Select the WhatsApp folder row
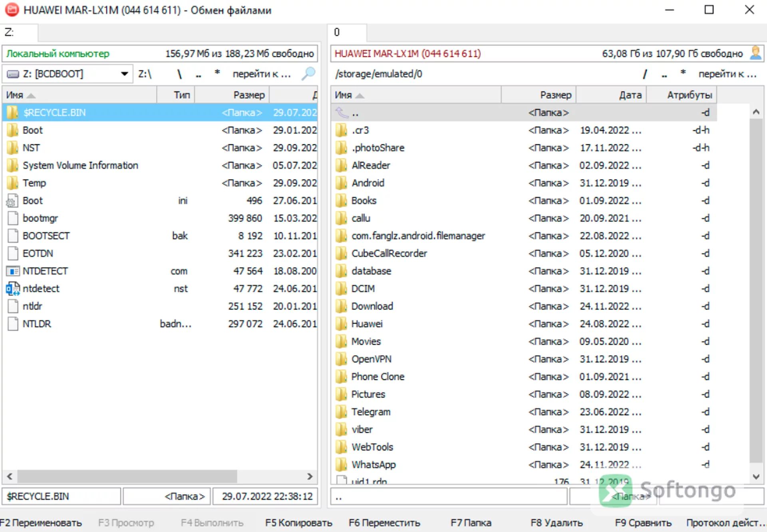 tap(524, 465)
